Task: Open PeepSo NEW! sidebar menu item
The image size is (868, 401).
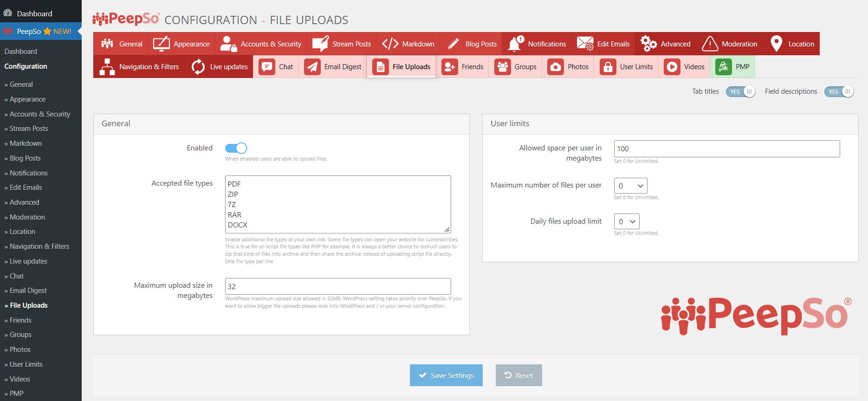Action: pyautogui.click(x=41, y=31)
